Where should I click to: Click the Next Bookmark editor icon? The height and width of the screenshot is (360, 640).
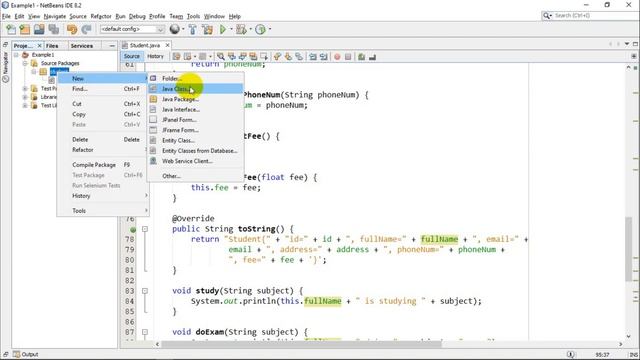coord(288,57)
